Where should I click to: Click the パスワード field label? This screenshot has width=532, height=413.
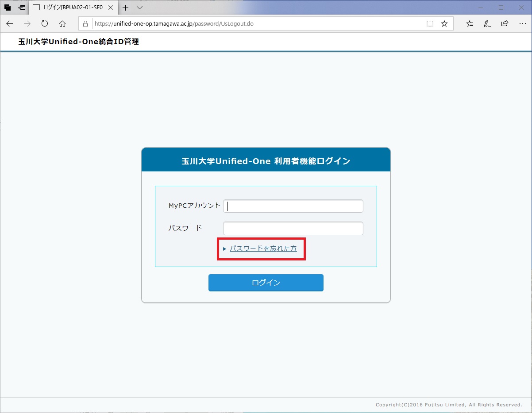tap(185, 228)
